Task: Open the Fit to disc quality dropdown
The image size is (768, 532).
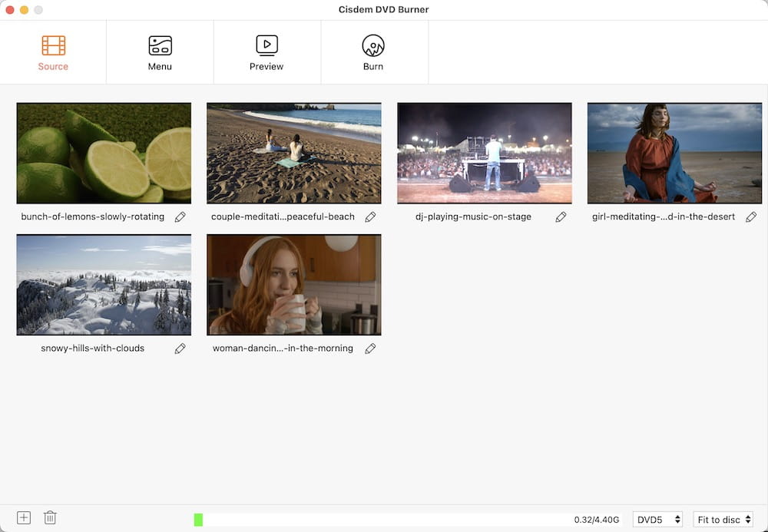Action: click(x=722, y=519)
